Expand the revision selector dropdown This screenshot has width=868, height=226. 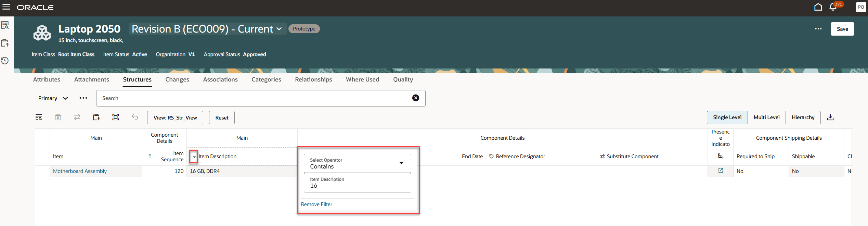click(207, 29)
